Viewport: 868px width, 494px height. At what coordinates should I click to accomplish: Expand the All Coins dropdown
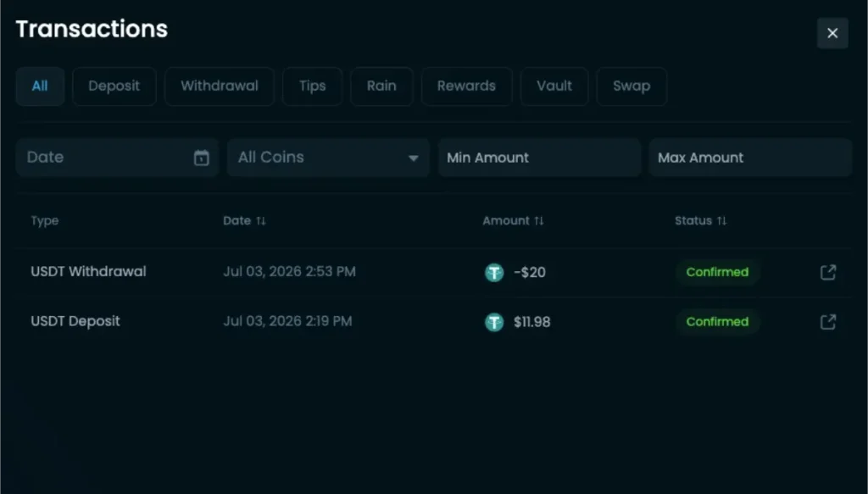[328, 158]
